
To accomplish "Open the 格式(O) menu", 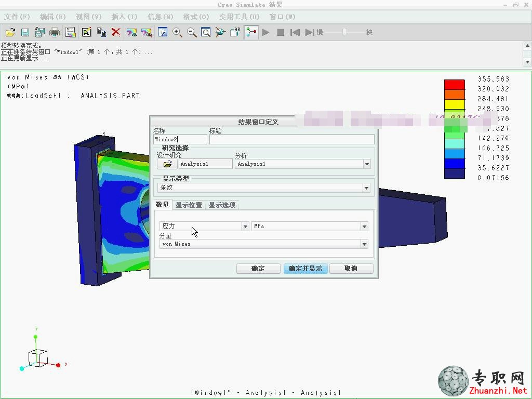I will pyautogui.click(x=196, y=17).
